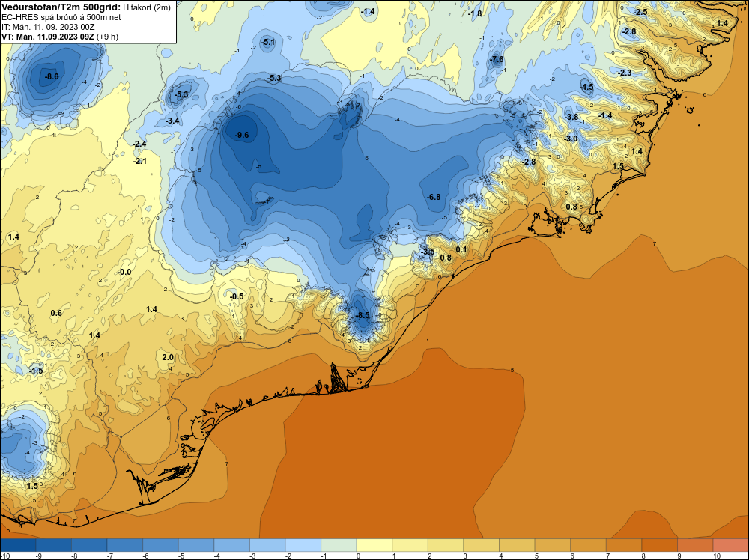
Task: Click the -6.8 temperature value
Action: coord(434,197)
